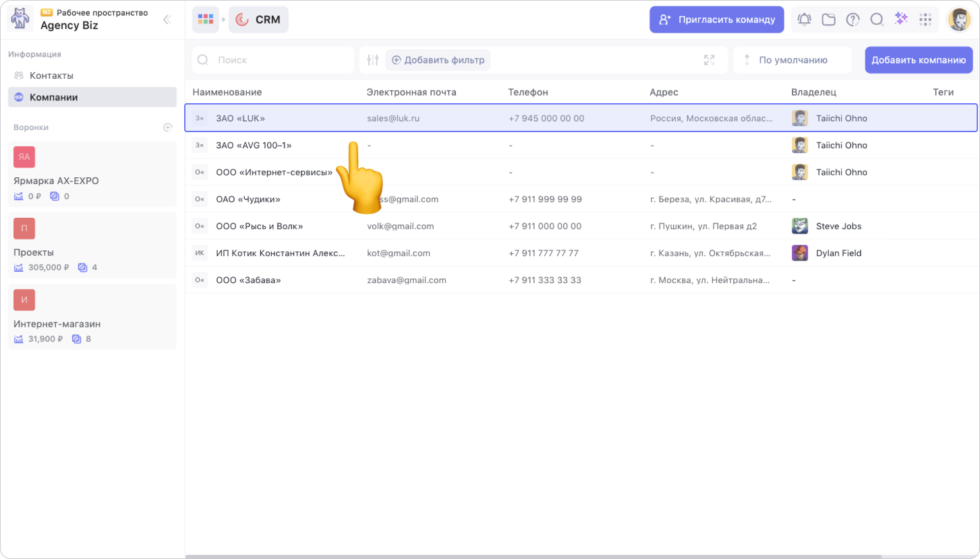Click the help question mark icon
Image resolution: width=980 pixels, height=559 pixels.
(x=853, y=20)
